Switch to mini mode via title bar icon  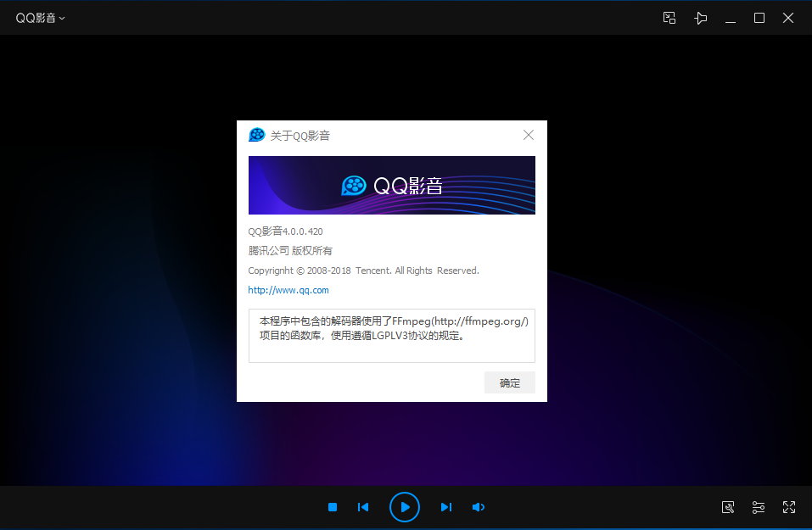669,18
